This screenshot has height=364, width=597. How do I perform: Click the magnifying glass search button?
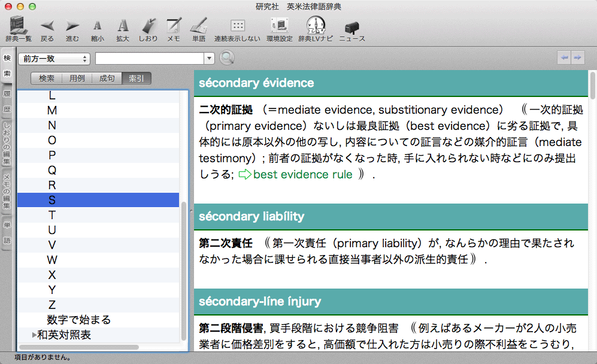click(x=226, y=58)
